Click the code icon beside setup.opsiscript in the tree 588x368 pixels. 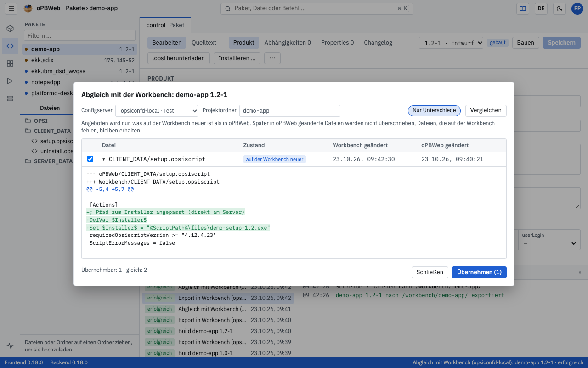coord(34,141)
